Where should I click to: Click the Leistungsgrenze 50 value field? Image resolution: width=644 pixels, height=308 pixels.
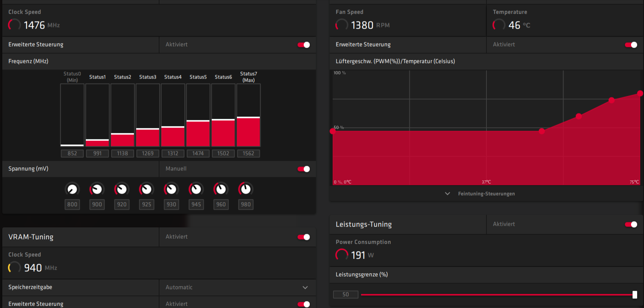[346, 295]
